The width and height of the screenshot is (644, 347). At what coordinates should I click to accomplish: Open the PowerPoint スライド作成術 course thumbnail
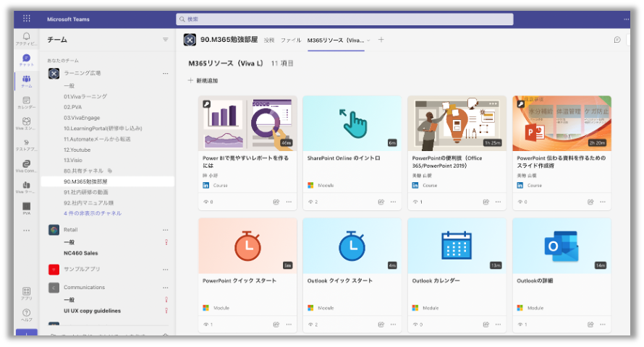click(562, 124)
